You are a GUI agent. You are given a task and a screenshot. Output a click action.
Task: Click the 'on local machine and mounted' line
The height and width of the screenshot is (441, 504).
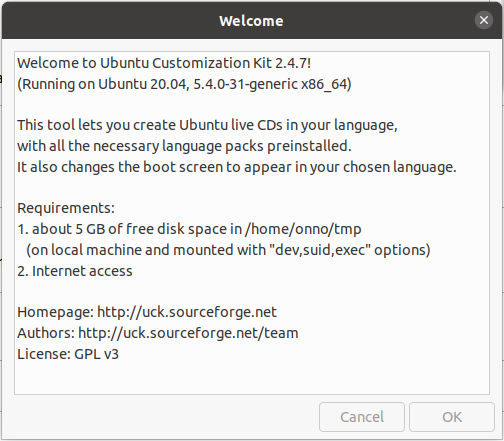pos(228,250)
